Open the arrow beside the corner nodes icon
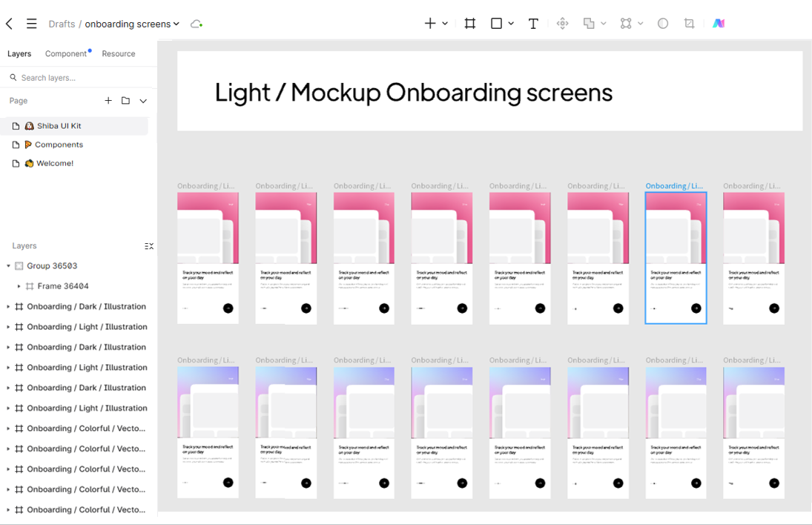Image resolution: width=812 pixels, height=525 pixels. [641, 23]
